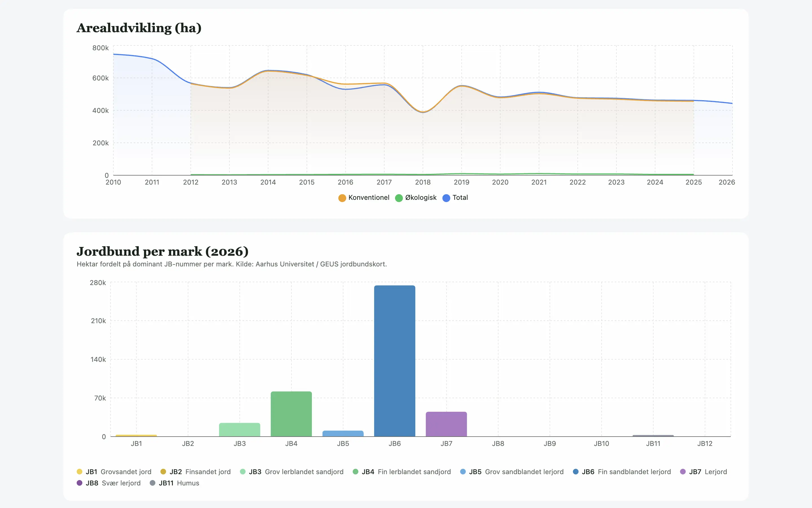Viewport: 812px width, 508px height.
Task: Click legend item JB6 Fin sandblandet lerjord
Action: pyautogui.click(x=622, y=472)
